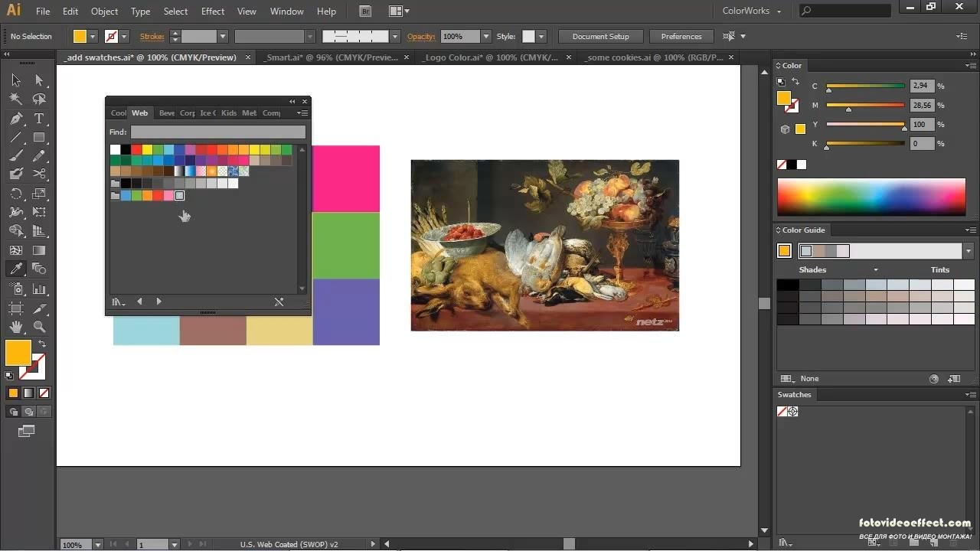980x551 pixels.
Task: Open Bridge from the Br icon
Action: point(365,11)
